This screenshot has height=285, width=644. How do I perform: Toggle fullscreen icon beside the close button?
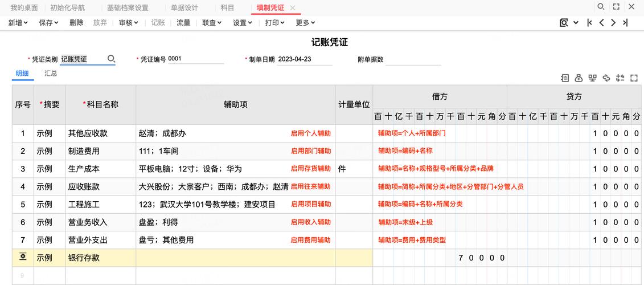point(616,7)
